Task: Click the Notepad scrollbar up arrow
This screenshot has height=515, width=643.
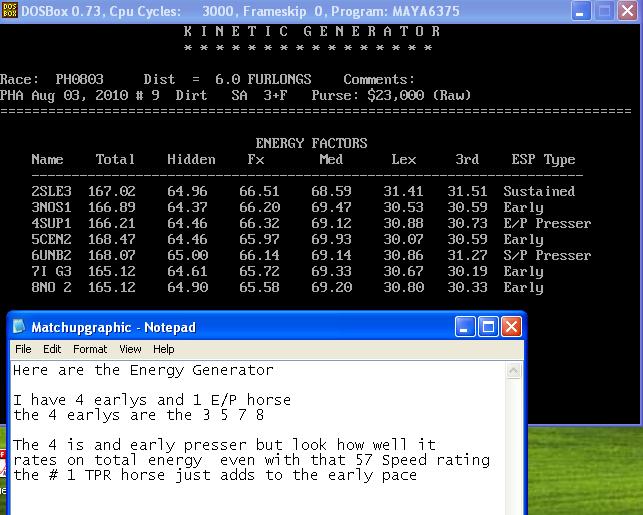Action: click(514, 371)
